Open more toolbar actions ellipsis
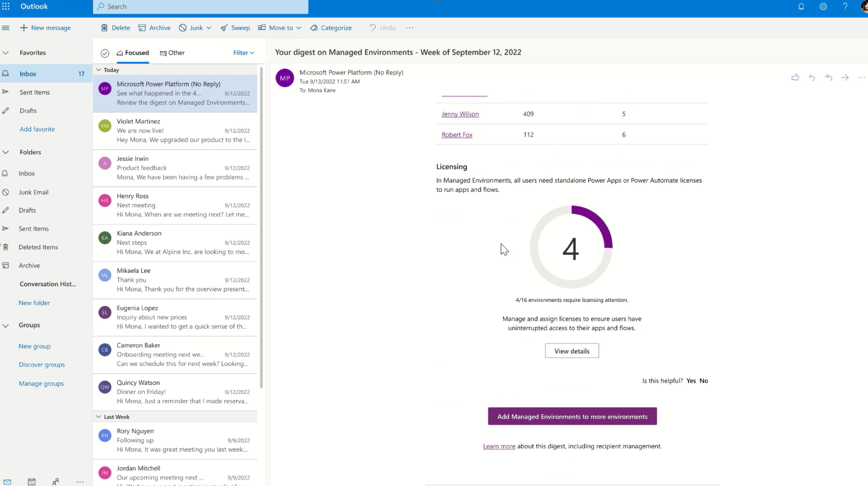The height and width of the screenshot is (486, 868). tap(409, 28)
